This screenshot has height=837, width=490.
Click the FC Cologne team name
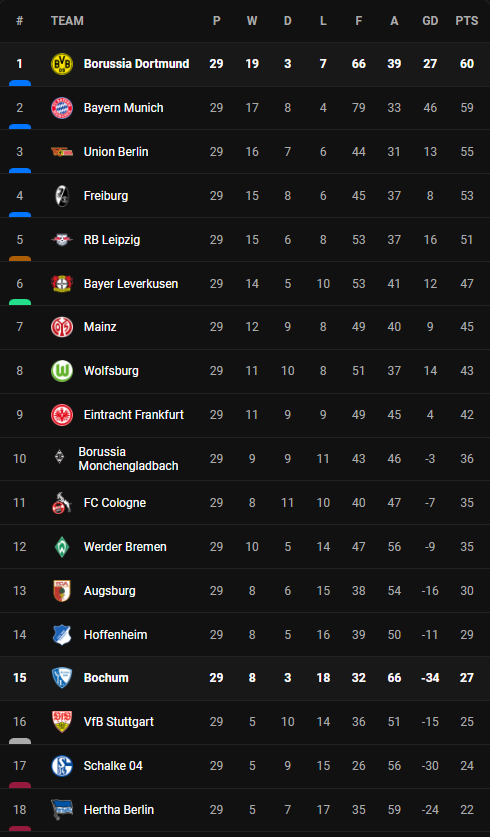(x=115, y=503)
